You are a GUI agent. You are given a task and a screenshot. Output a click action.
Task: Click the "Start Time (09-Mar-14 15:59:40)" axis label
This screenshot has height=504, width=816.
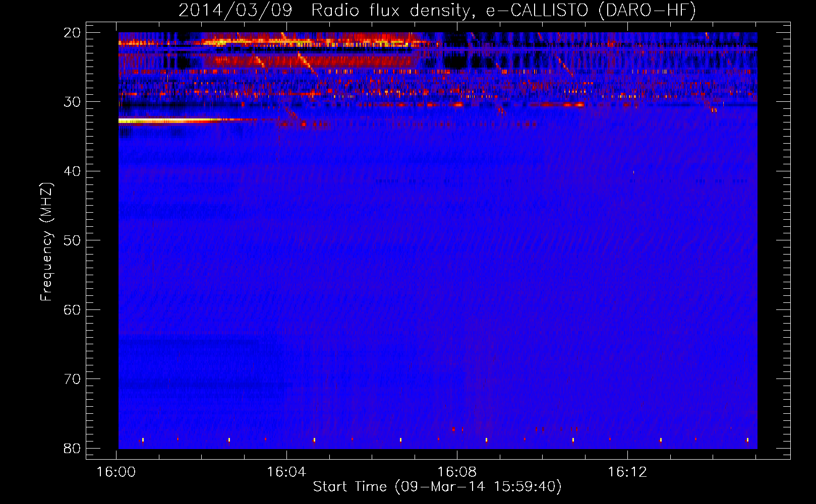[437, 487]
